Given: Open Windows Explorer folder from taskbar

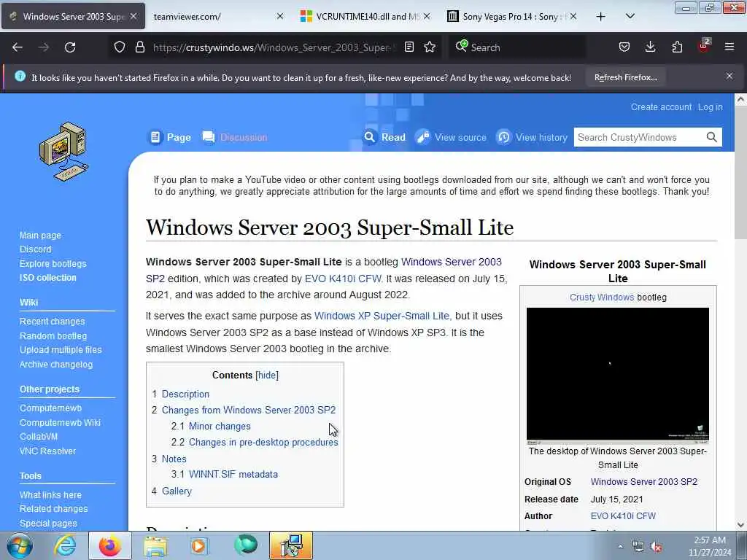Looking at the screenshot, I should point(155,545).
